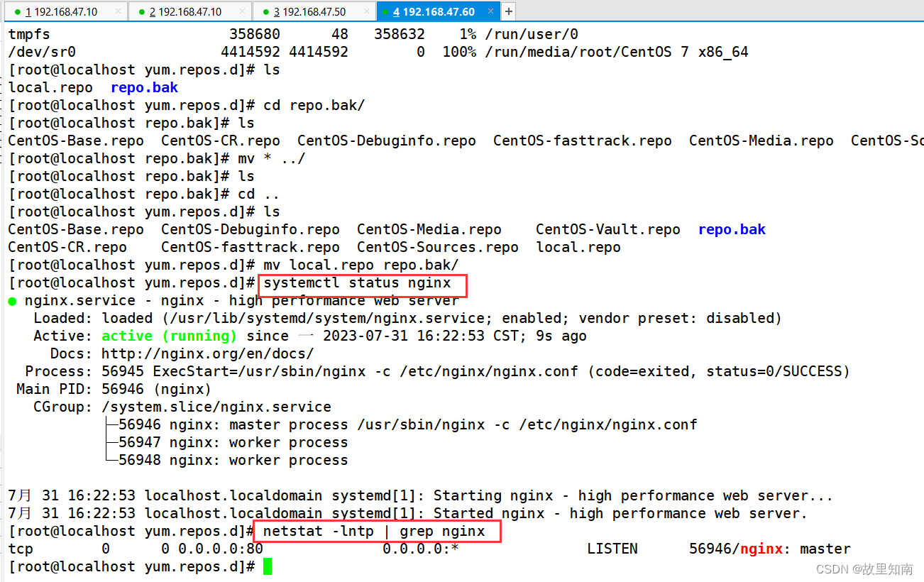This screenshot has width=924, height=582.
Task: Click the 56947 nginx worker process line
Action: tap(233, 442)
